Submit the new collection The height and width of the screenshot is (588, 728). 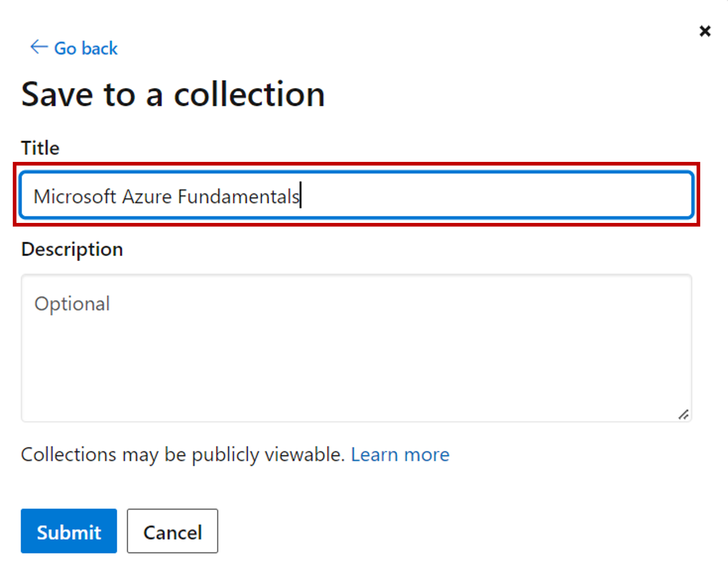pyautogui.click(x=69, y=531)
